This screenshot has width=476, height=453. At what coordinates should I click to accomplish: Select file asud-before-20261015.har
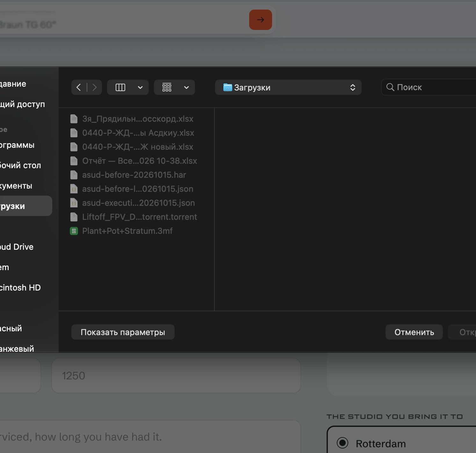click(133, 175)
